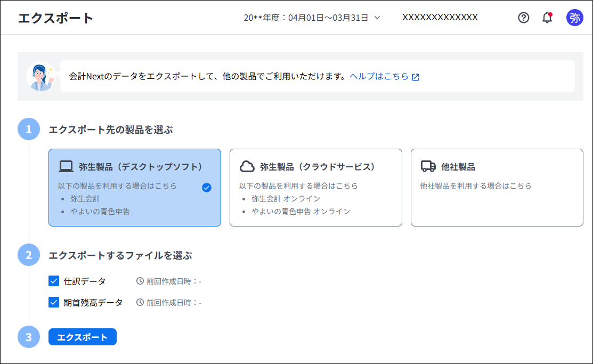Viewport: 593px width, 364px height.
Task: Click 前回作成日時 text beside 仕訳データ
Action: pos(174,281)
